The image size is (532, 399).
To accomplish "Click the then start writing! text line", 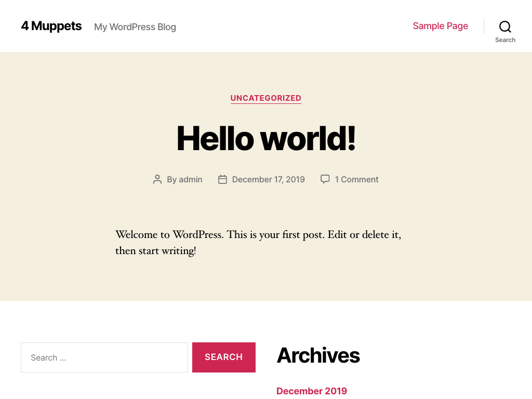I will click(155, 251).
